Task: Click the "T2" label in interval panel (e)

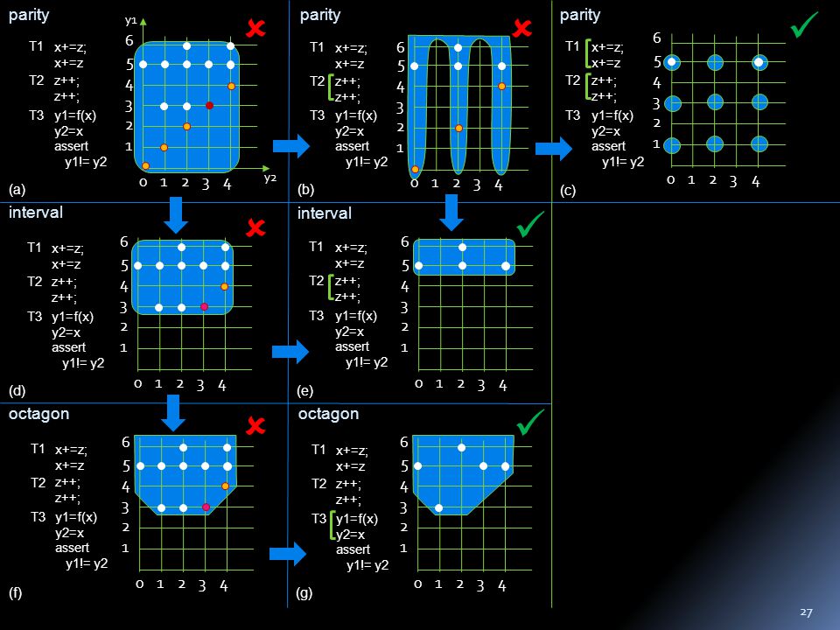Action: point(317,281)
